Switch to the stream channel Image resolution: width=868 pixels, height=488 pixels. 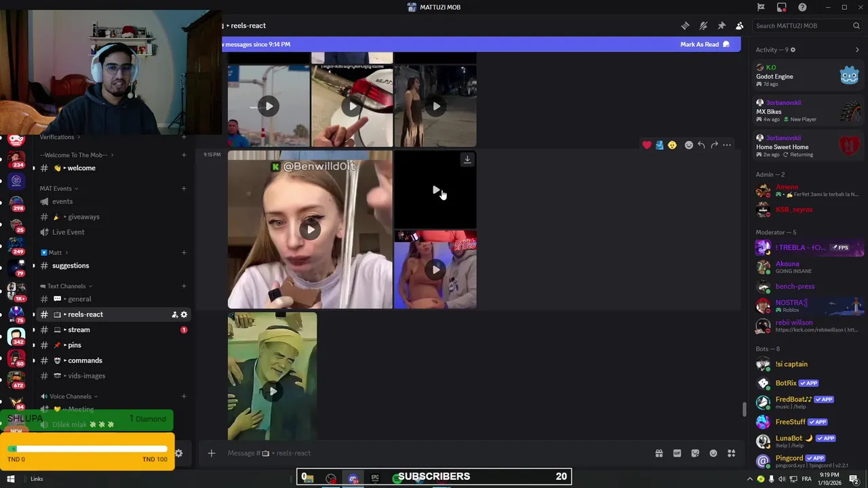point(112,329)
